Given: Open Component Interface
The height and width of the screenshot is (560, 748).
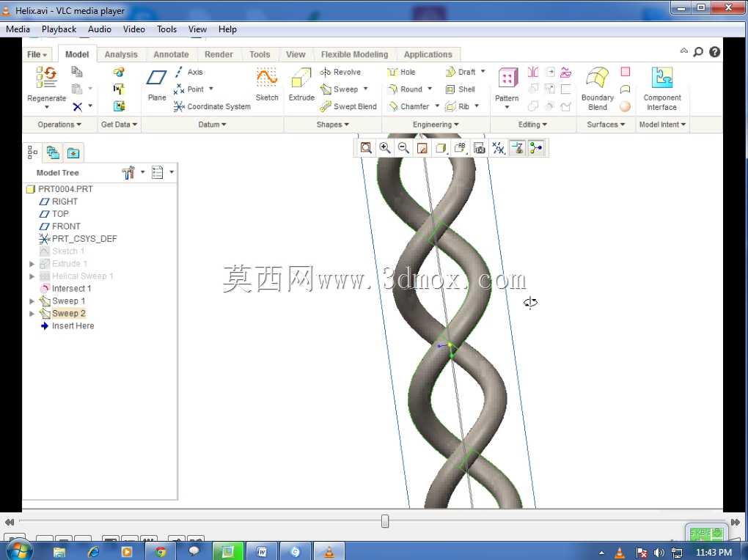Looking at the screenshot, I should pos(662,89).
